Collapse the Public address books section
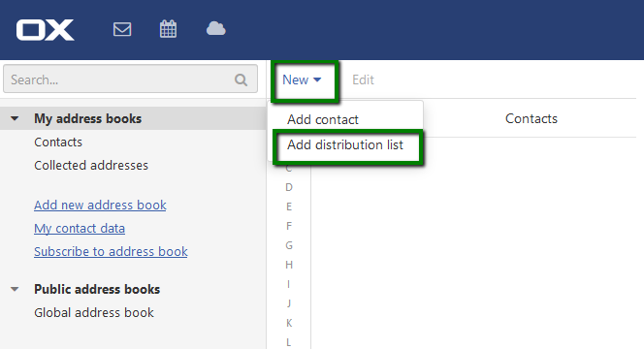This screenshot has height=349, width=644. point(15,289)
